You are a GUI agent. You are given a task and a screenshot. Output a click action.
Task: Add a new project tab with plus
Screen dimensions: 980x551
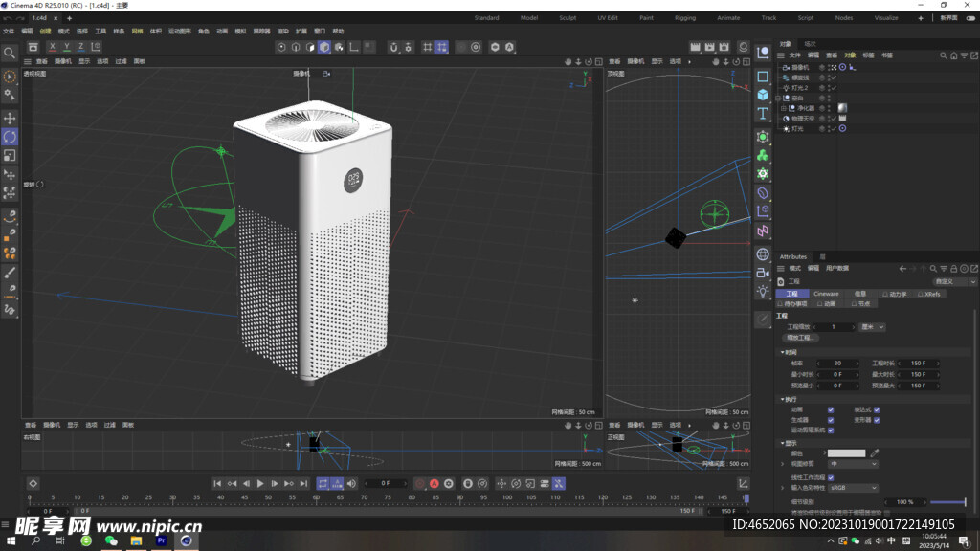(69, 18)
